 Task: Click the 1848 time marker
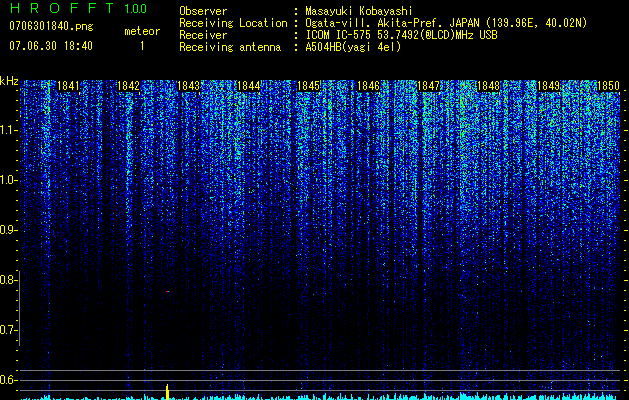489,86
